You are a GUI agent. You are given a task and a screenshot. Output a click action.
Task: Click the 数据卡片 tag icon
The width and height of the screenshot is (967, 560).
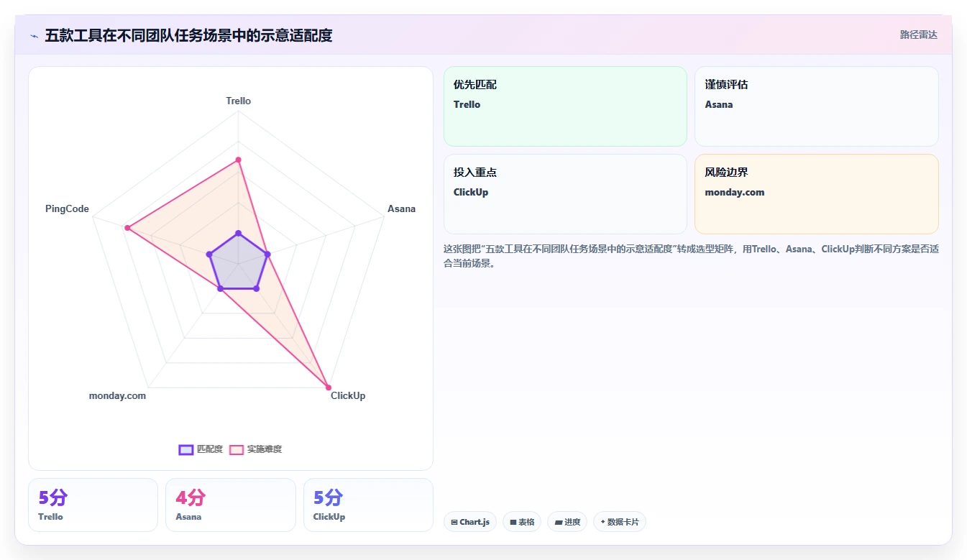tap(602, 522)
